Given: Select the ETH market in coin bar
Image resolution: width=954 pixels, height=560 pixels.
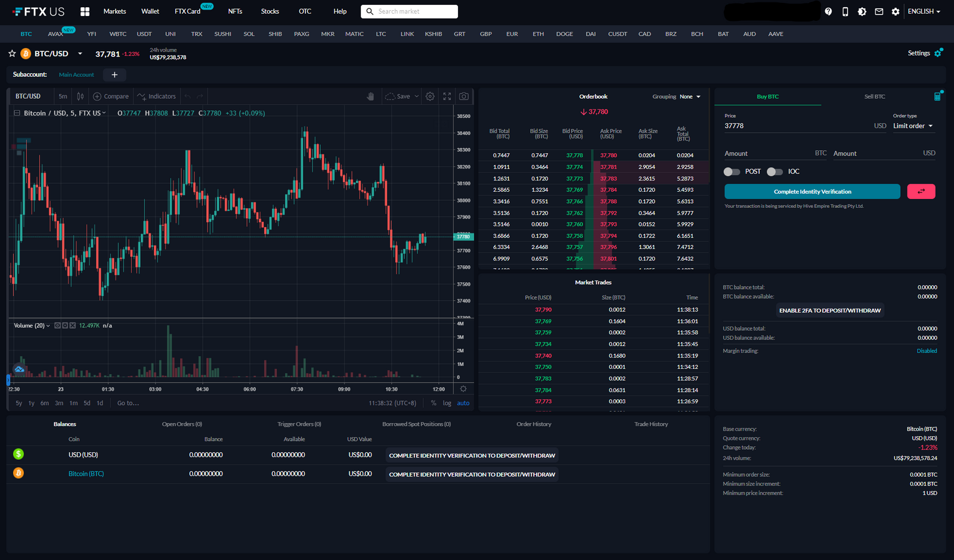Looking at the screenshot, I should coord(538,34).
